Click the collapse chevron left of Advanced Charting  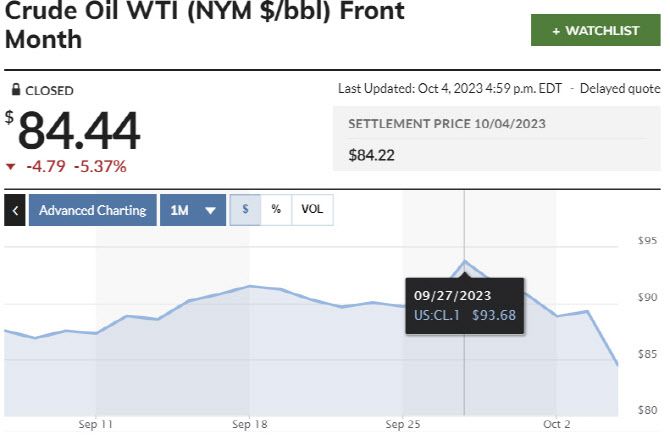pos(16,211)
